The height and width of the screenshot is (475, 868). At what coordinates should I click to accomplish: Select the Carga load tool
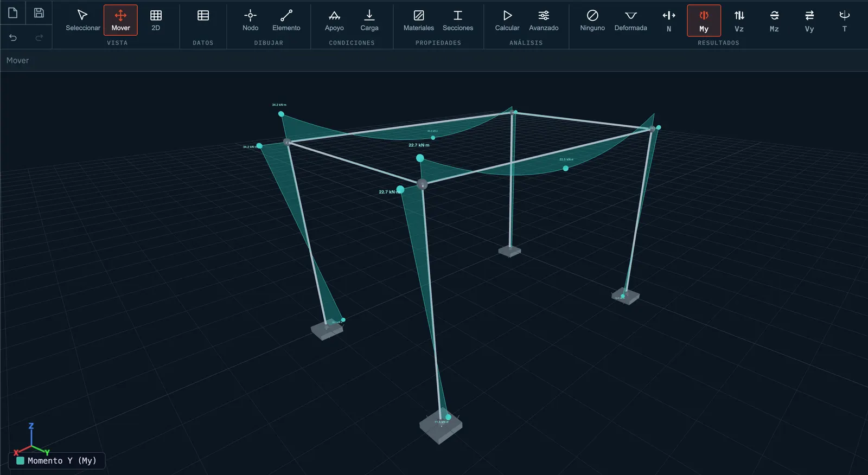point(369,20)
